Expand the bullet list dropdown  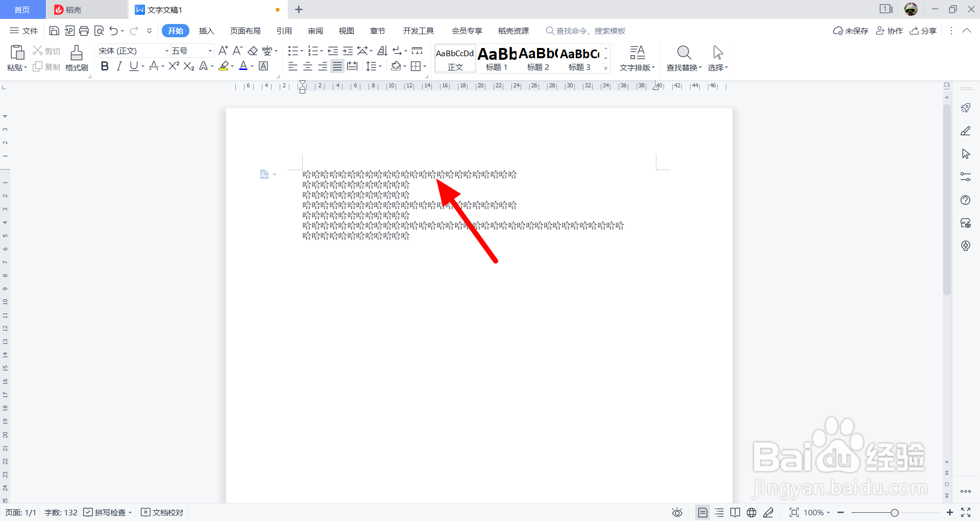[x=301, y=51]
